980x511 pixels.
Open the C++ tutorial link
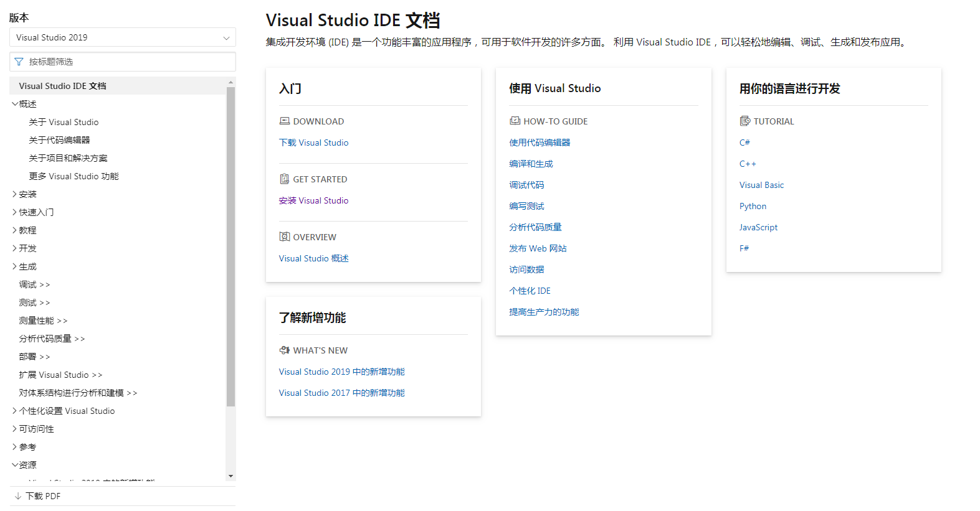pyautogui.click(x=748, y=164)
